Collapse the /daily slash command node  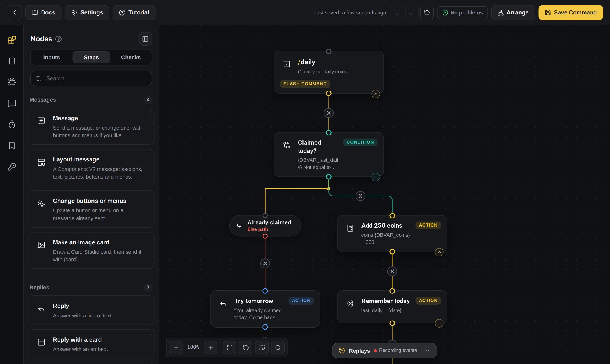(x=376, y=94)
